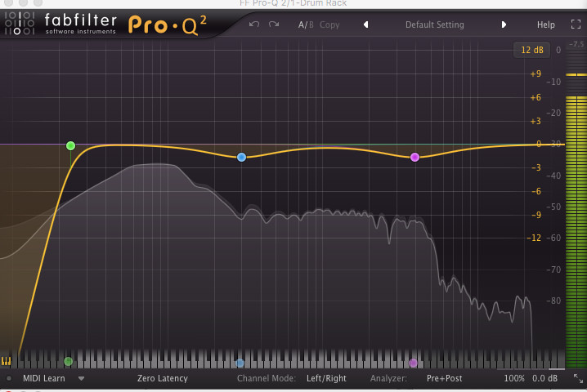Click the Redo arrow icon
The image size is (587, 392).
tap(274, 24)
